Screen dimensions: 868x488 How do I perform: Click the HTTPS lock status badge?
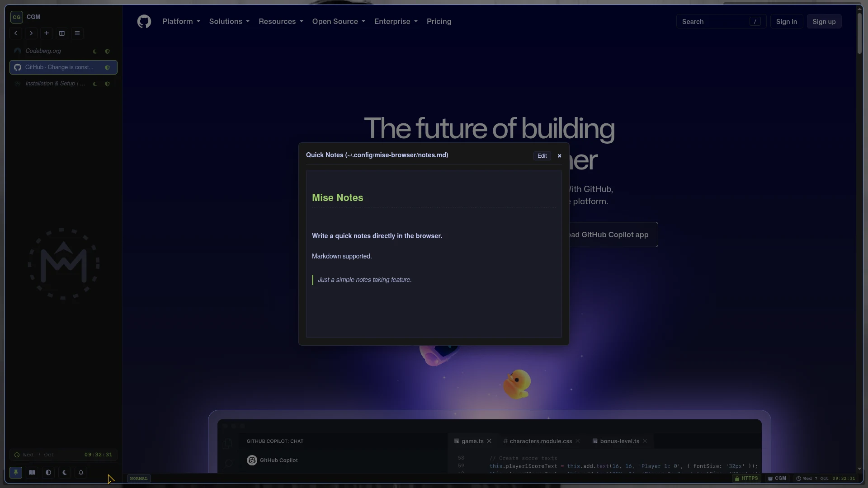click(746, 479)
